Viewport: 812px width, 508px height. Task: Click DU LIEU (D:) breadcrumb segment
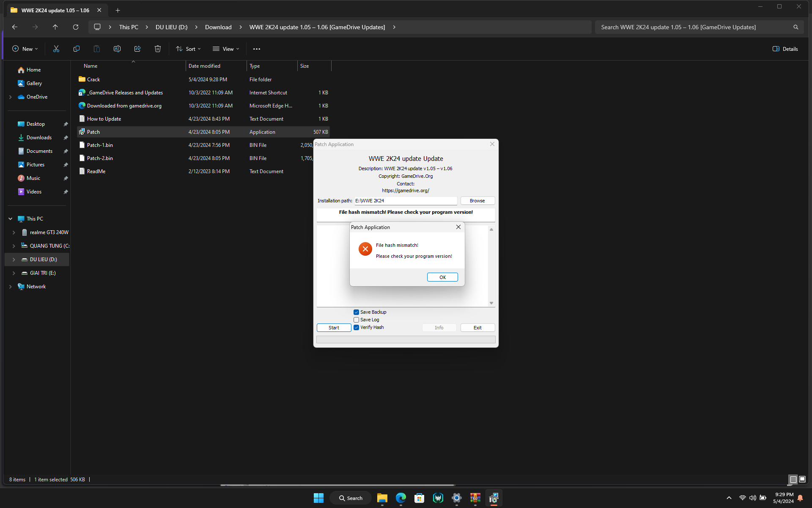point(171,27)
